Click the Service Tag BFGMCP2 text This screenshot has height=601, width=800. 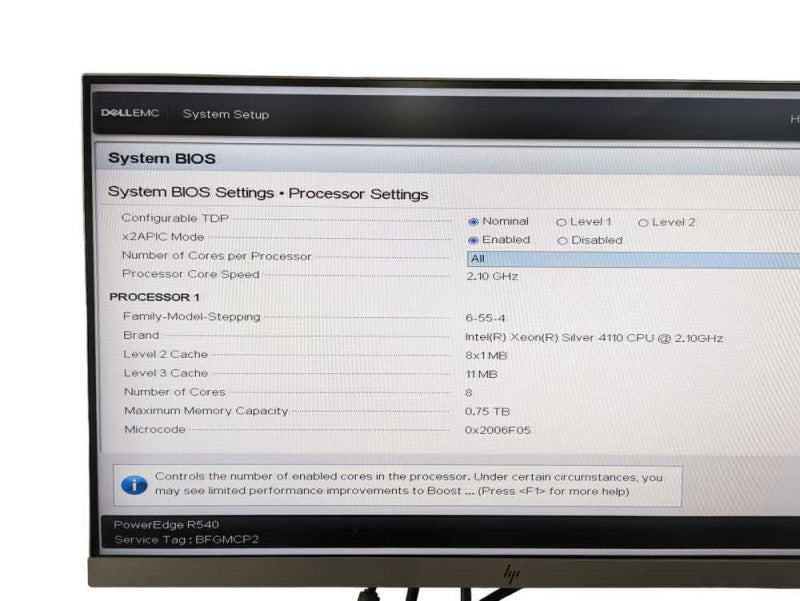[x=187, y=540]
